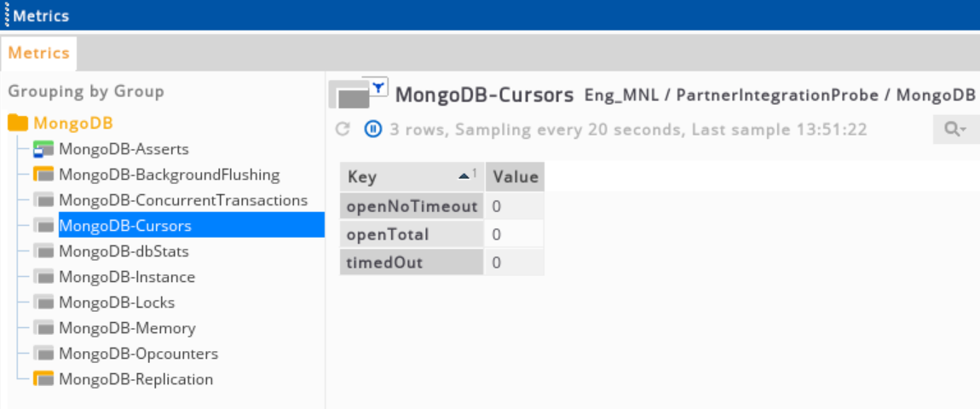
Task: Select MongoDB-Locks in the group tree
Action: point(116,302)
